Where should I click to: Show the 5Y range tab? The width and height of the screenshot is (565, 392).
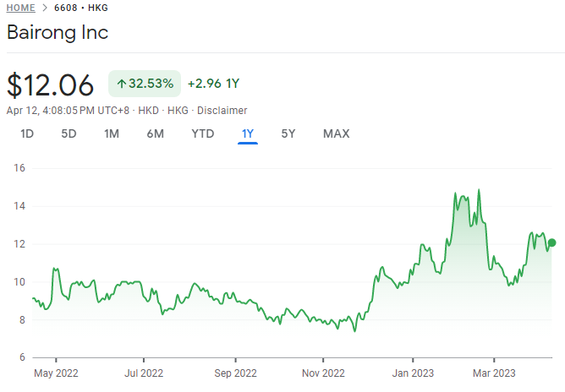(x=288, y=133)
